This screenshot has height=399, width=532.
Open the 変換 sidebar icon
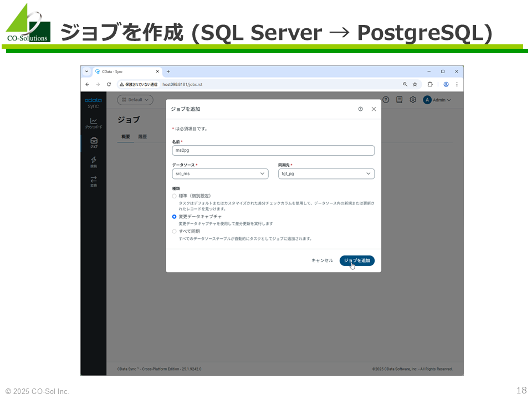click(x=94, y=181)
